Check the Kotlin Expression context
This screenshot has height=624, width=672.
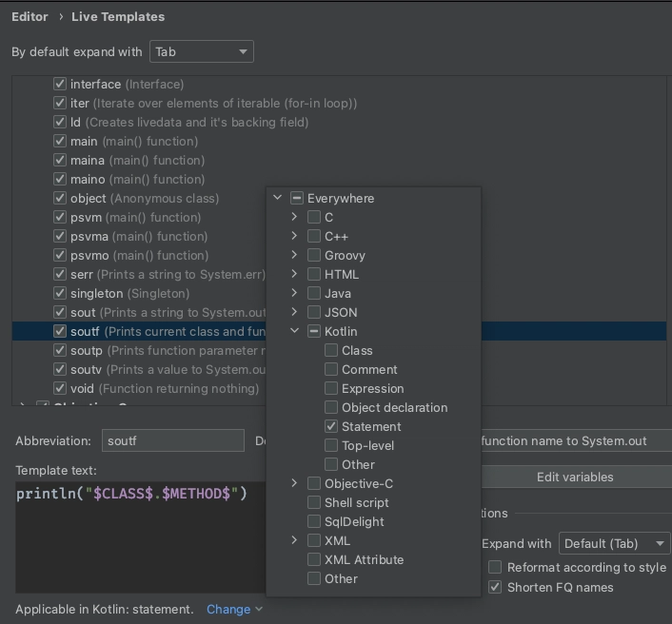[x=331, y=388]
